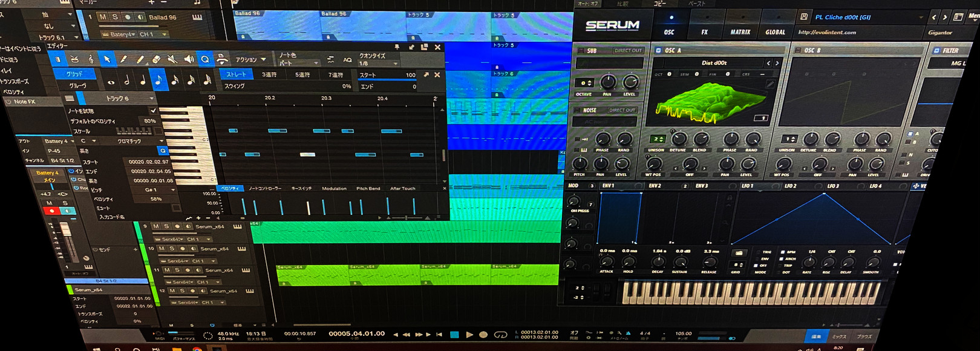Open the ピッチ G#1 dropdown
980x351 pixels.
[159, 190]
